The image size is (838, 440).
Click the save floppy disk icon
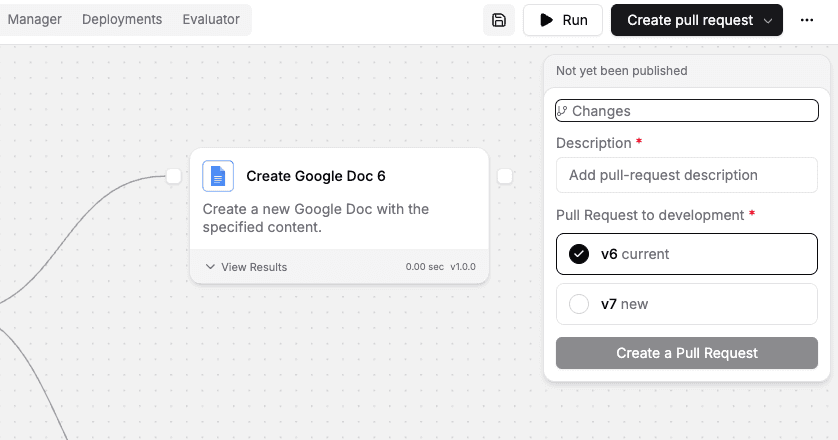point(499,20)
